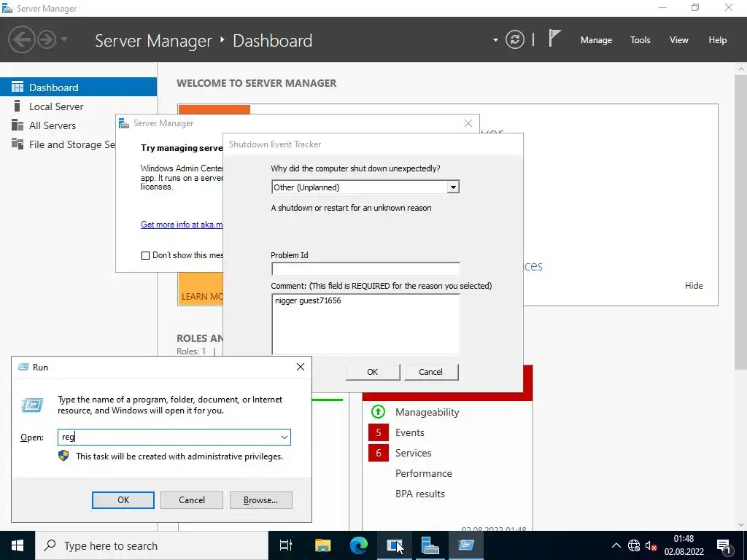Close the Run dialog with X
The image size is (747, 560).
pyautogui.click(x=300, y=367)
